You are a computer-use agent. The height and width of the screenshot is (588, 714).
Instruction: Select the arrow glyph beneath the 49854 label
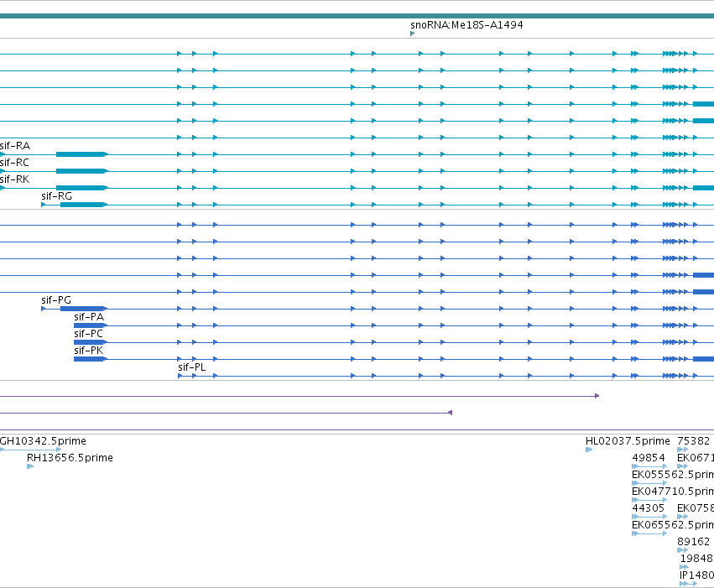[649, 466]
